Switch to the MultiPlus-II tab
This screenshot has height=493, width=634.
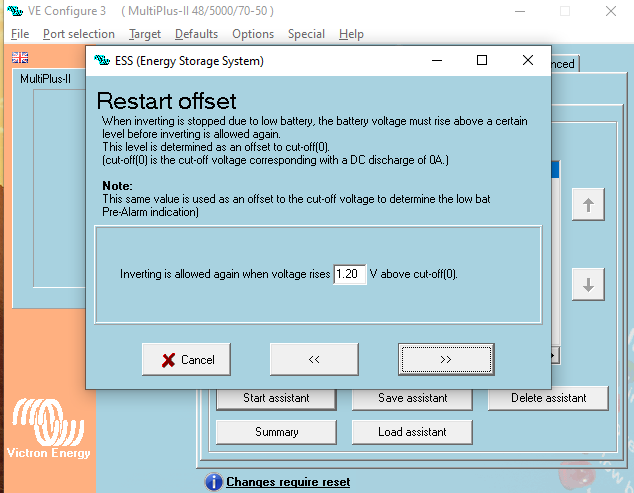pos(46,79)
